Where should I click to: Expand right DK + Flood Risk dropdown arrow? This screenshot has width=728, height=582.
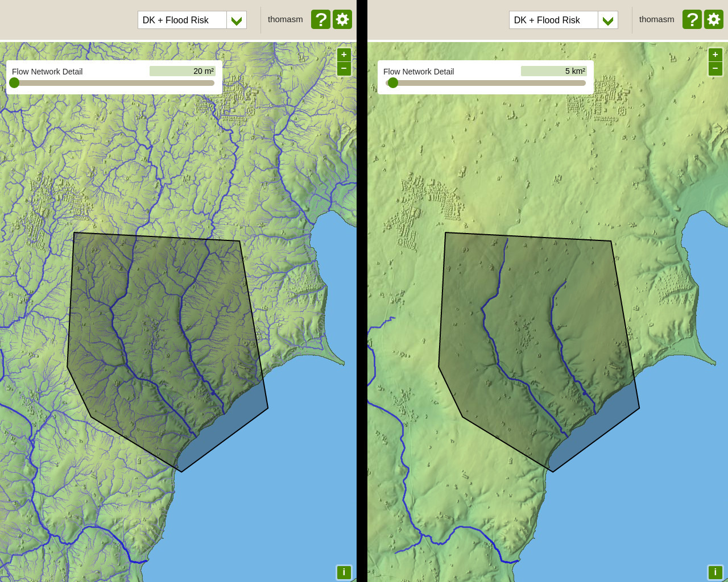tap(608, 20)
